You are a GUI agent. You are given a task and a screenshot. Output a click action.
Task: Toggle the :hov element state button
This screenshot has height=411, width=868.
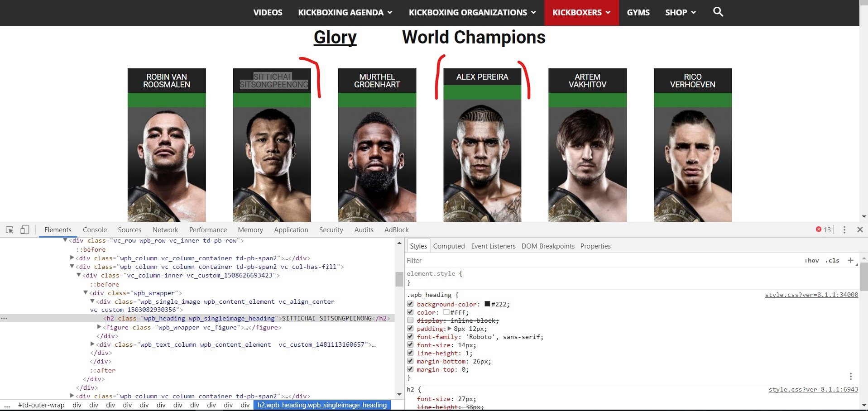811,260
